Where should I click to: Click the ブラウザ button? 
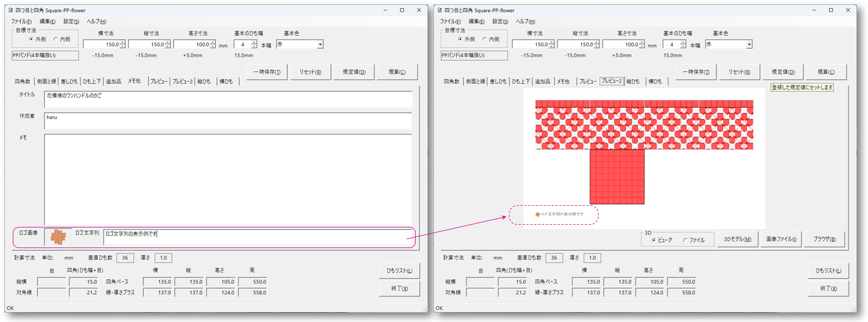[x=825, y=239]
